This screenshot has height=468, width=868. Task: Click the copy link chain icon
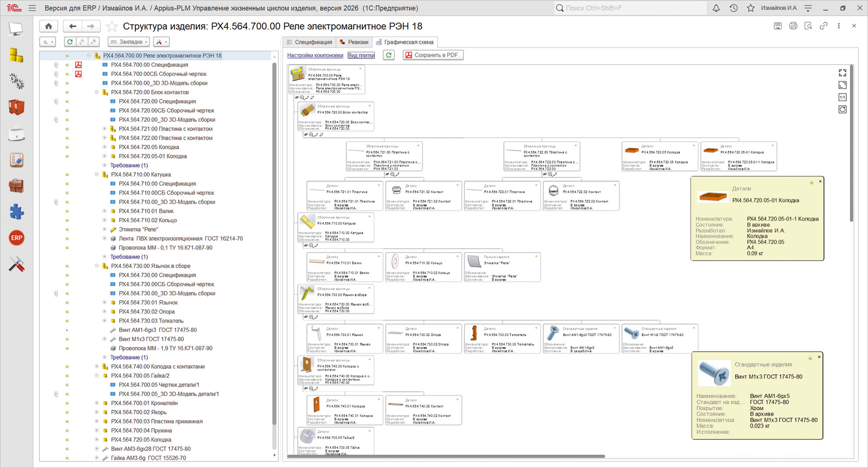coord(823,26)
